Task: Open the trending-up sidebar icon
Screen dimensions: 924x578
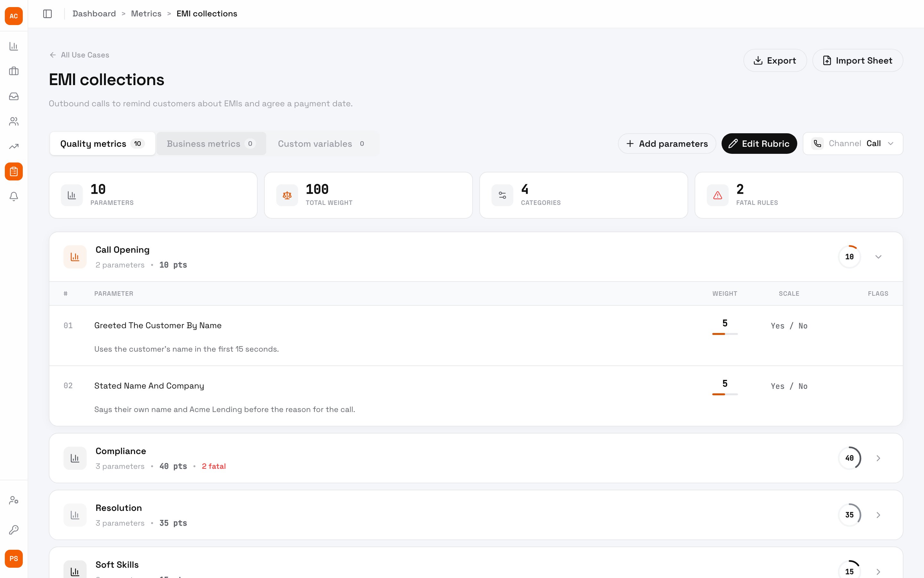Action: click(14, 146)
